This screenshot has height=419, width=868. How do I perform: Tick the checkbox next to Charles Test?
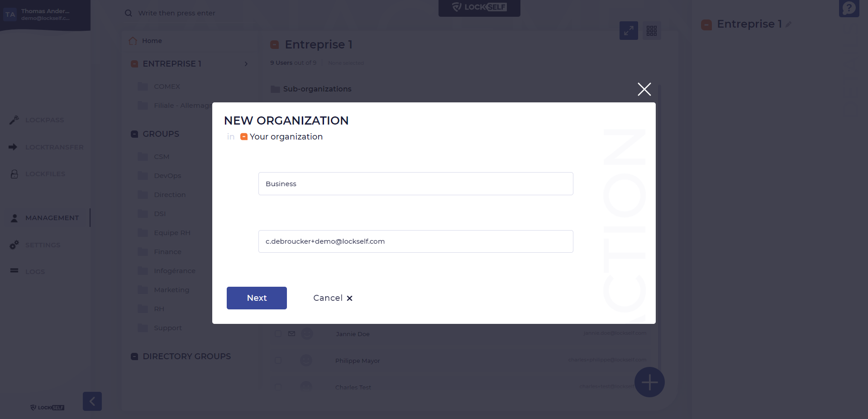[x=278, y=387]
